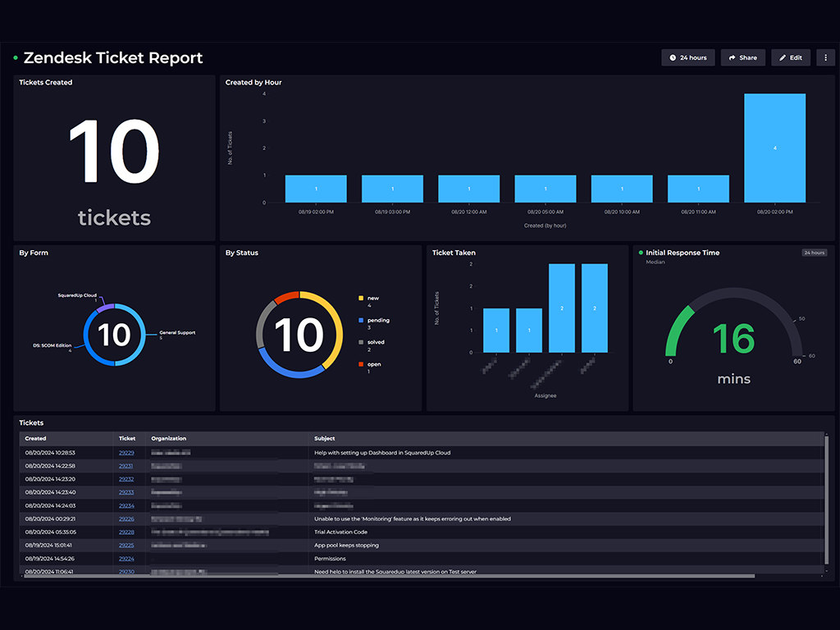Click the yellow "new" legend swatch
Image resolution: width=840 pixels, height=630 pixels.
click(360, 299)
